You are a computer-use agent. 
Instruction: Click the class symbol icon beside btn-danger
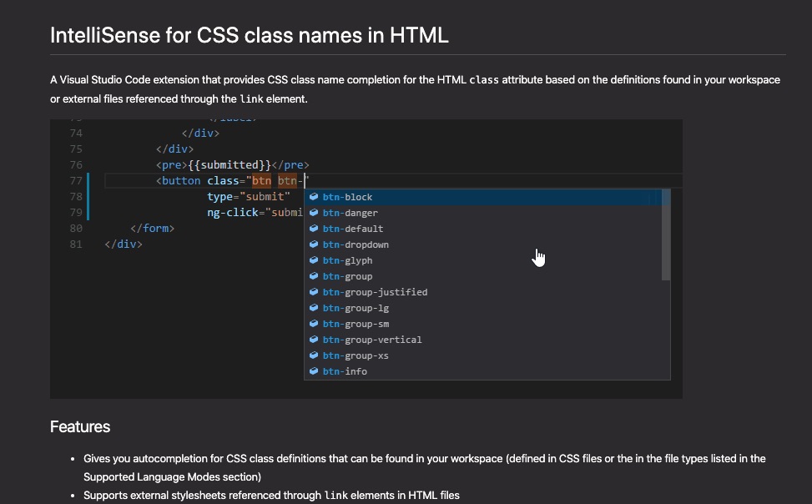[313, 213]
